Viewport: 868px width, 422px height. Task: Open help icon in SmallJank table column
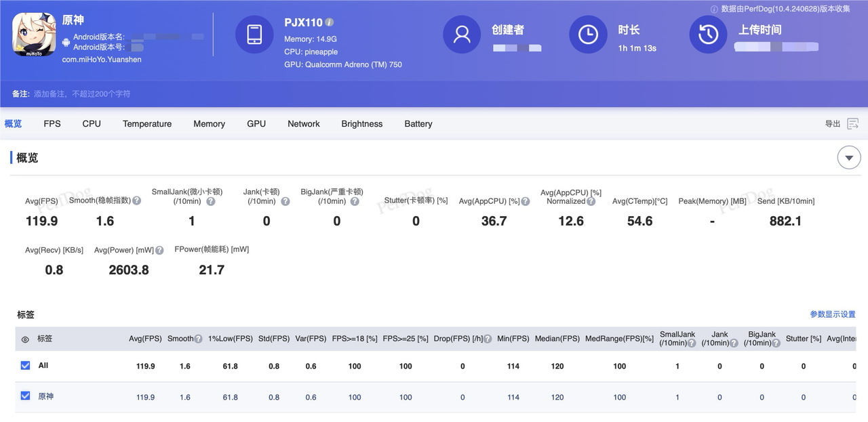[x=692, y=343]
